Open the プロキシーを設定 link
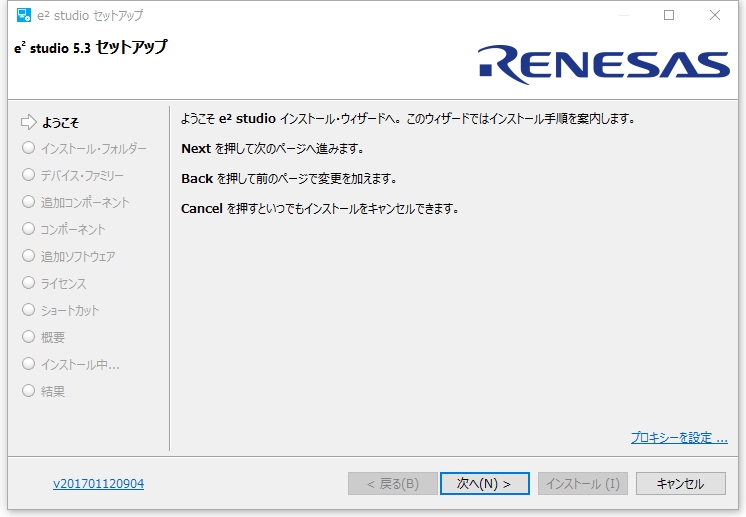 (x=679, y=437)
